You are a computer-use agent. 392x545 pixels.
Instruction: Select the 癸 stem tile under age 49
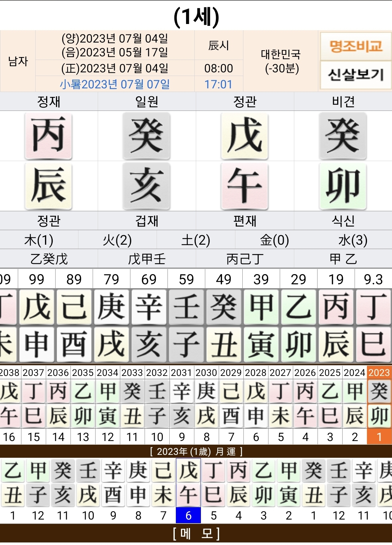click(223, 307)
